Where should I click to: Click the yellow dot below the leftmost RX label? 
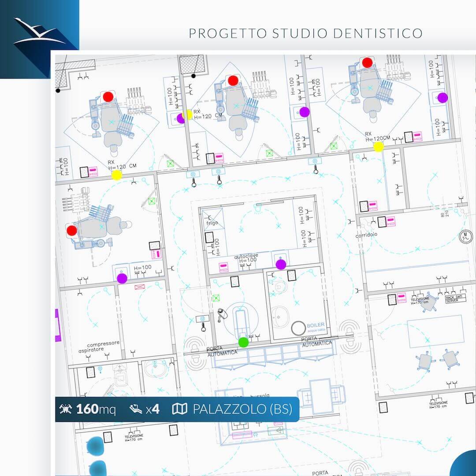tap(117, 175)
